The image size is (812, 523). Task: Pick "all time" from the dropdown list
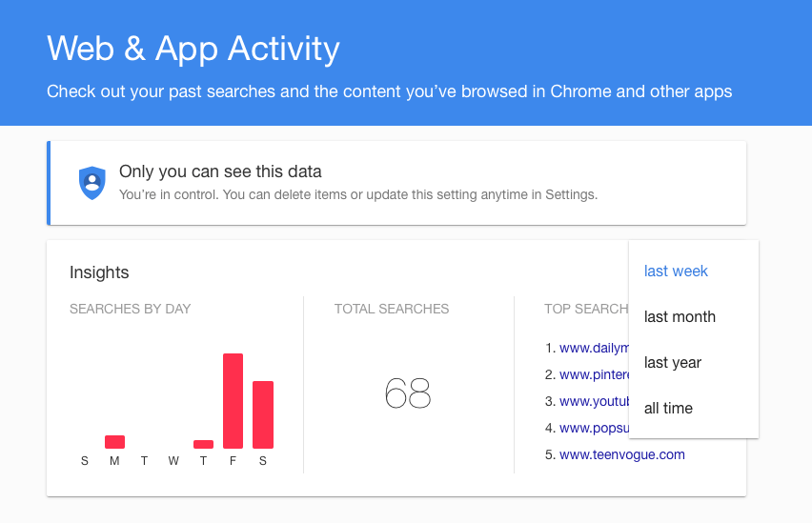[x=668, y=409]
